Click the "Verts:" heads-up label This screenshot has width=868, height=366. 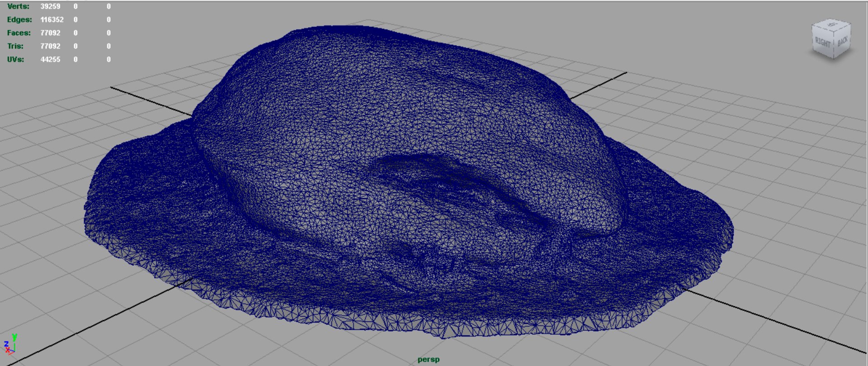click(18, 6)
